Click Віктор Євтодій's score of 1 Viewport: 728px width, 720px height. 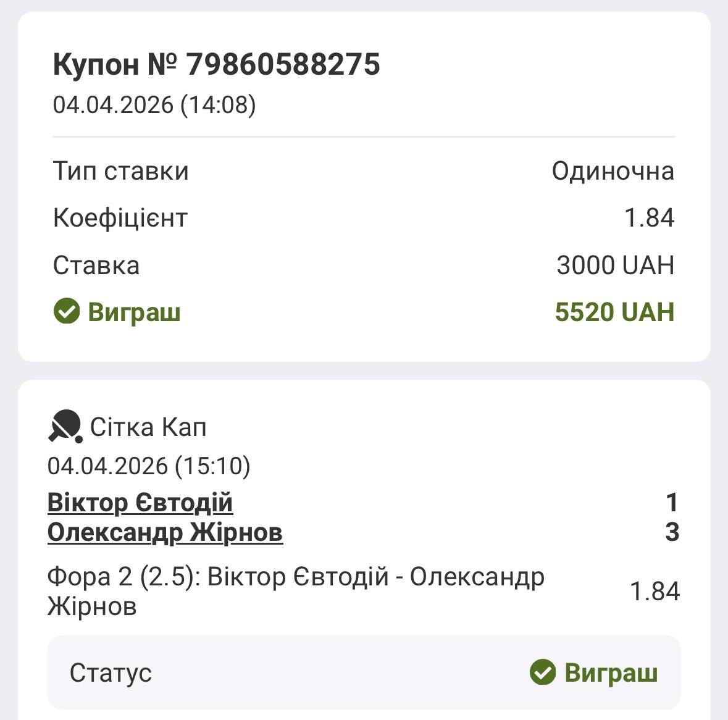tap(672, 503)
